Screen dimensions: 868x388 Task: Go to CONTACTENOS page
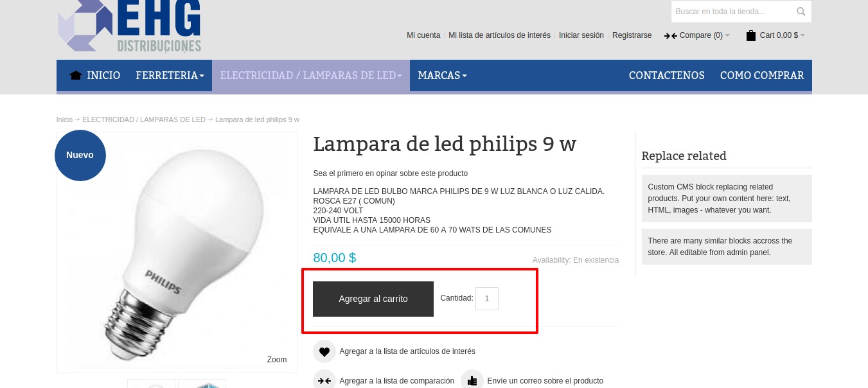[x=667, y=76]
